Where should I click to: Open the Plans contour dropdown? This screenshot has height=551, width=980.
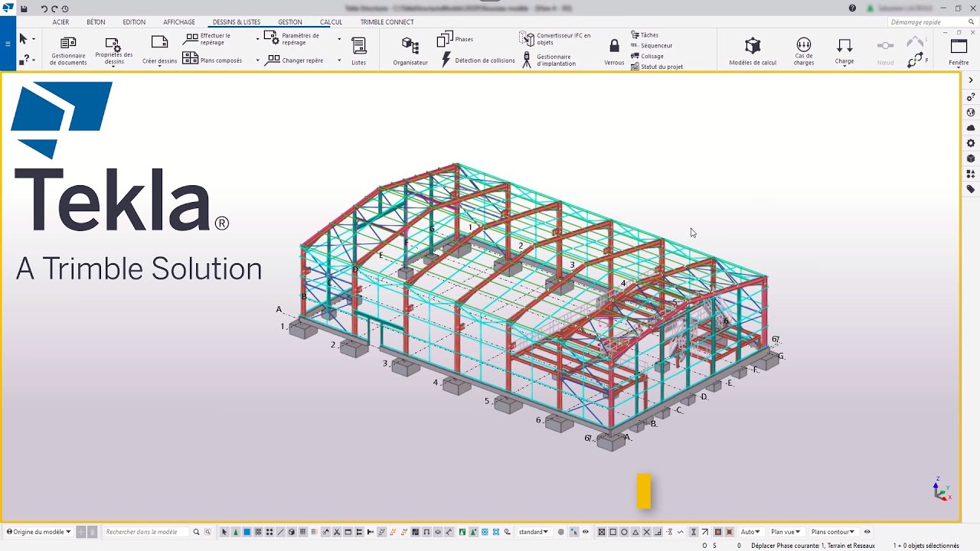coord(833,532)
